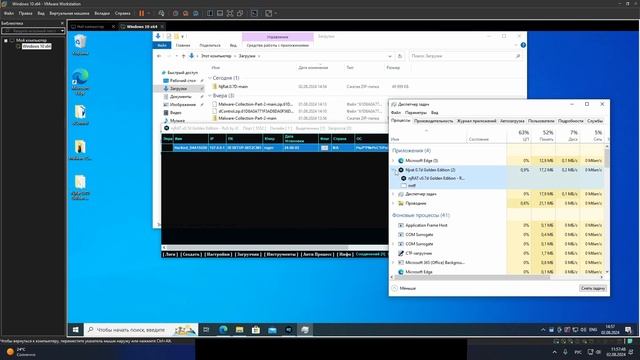The image size is (640, 360).
Task: Open the VMware snapshot manager icon
Action: click(196, 13)
